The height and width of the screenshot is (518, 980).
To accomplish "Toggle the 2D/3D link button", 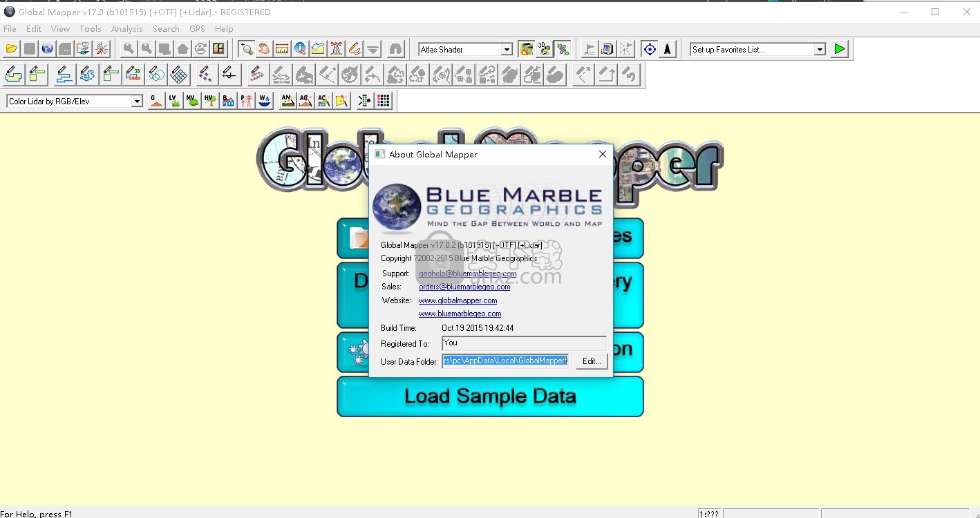I will tap(563, 49).
